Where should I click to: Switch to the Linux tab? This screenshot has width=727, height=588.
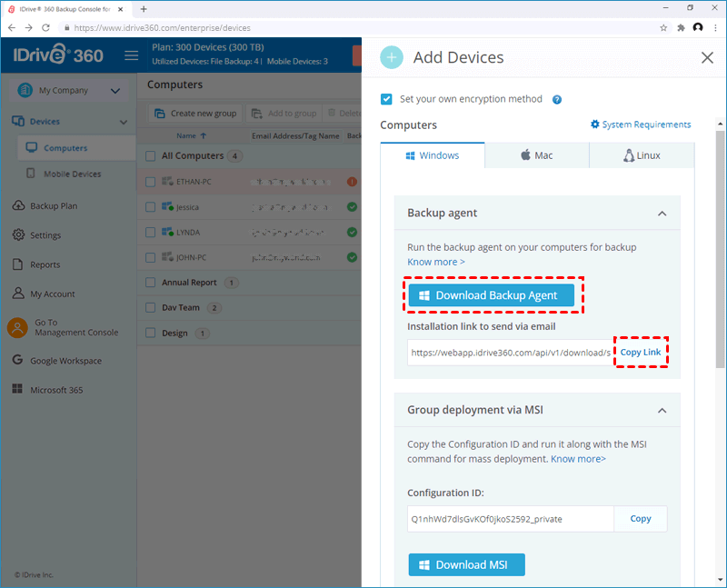coord(642,155)
